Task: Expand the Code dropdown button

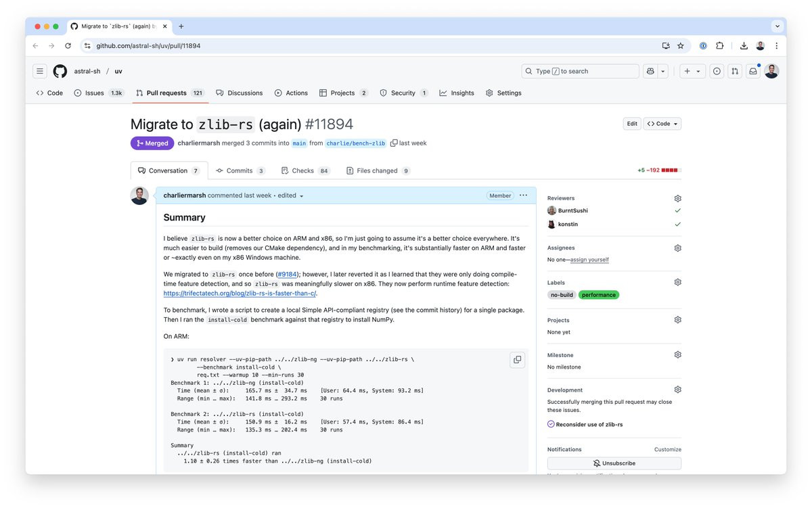Action: [662, 124]
